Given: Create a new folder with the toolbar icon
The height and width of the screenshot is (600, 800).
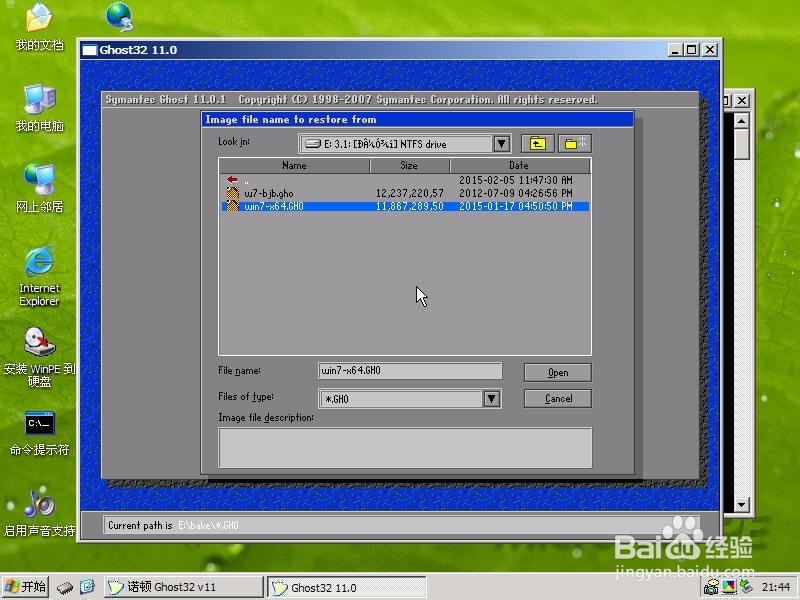Looking at the screenshot, I should click(x=575, y=144).
